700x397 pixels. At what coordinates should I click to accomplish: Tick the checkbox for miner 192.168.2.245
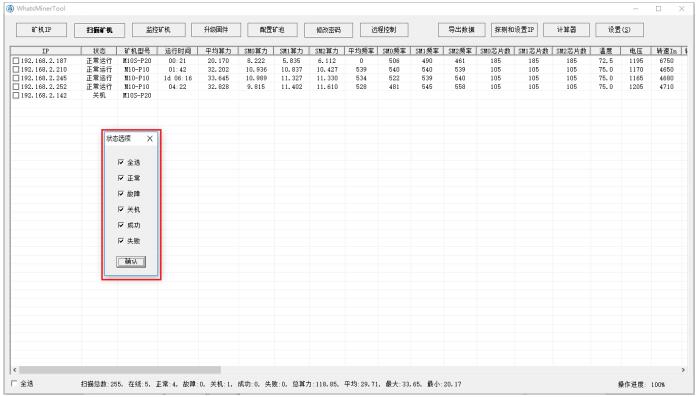coord(16,78)
